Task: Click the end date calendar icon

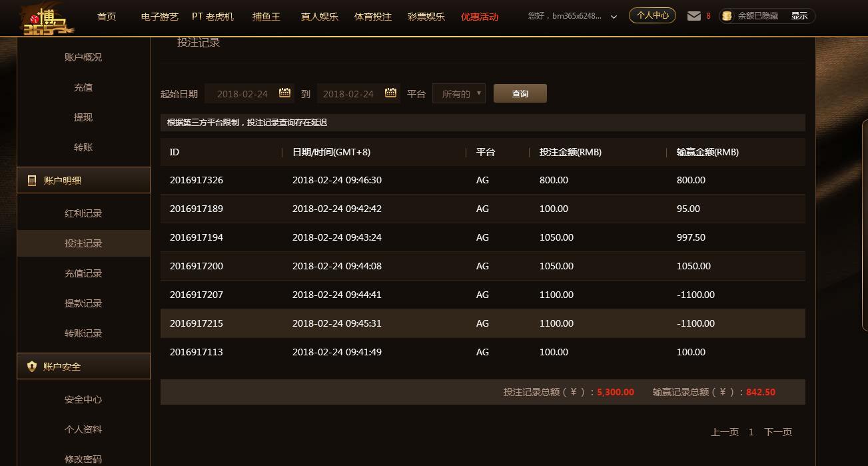Action: 390,93
